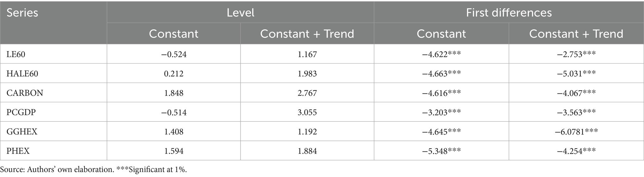Image resolution: width=644 pixels, height=177 pixels.
Task: Click the source note below the table
Action: pyautogui.click(x=93, y=170)
